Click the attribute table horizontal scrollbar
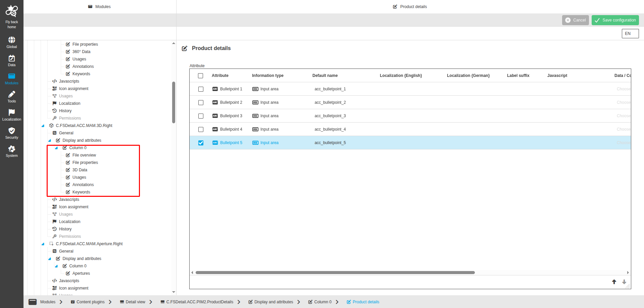The width and height of the screenshot is (644, 308). [x=335, y=273]
